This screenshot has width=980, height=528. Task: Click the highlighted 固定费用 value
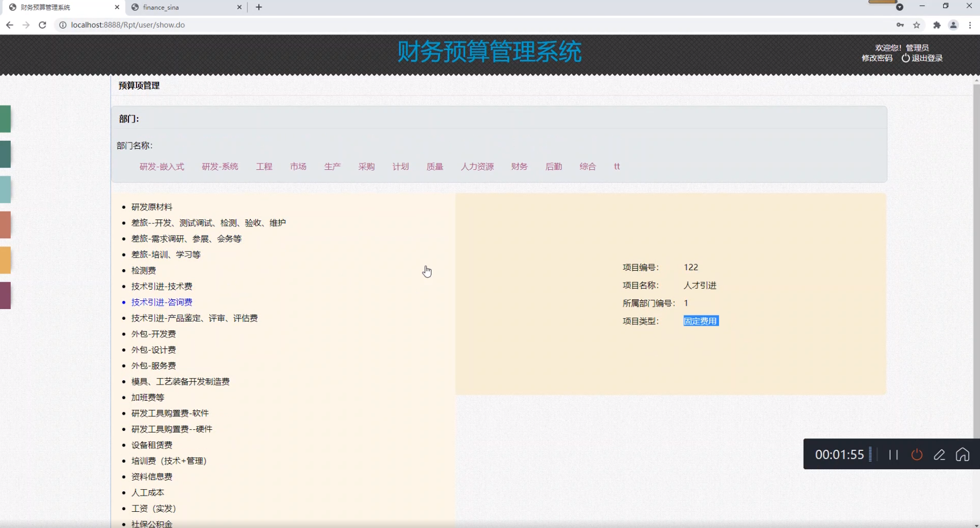[701, 321]
